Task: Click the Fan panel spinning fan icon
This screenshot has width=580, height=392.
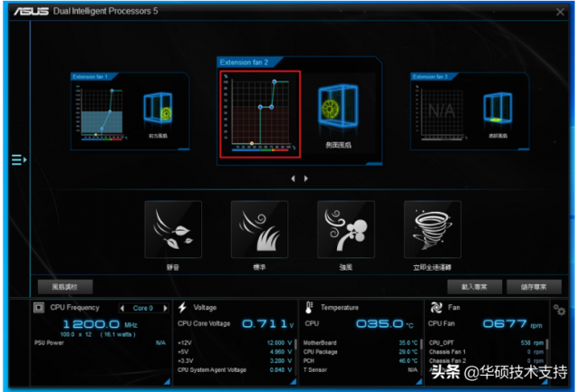Action: 436,308
